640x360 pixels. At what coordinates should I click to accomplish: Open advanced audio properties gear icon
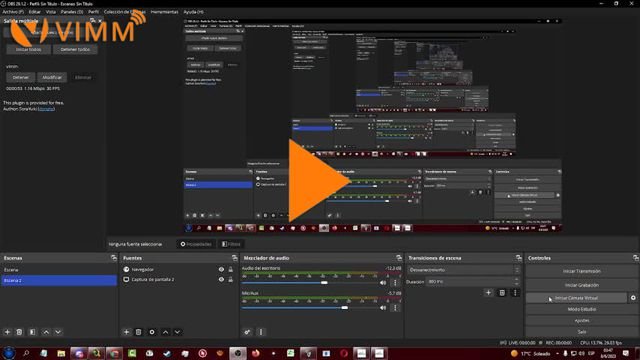(x=247, y=332)
